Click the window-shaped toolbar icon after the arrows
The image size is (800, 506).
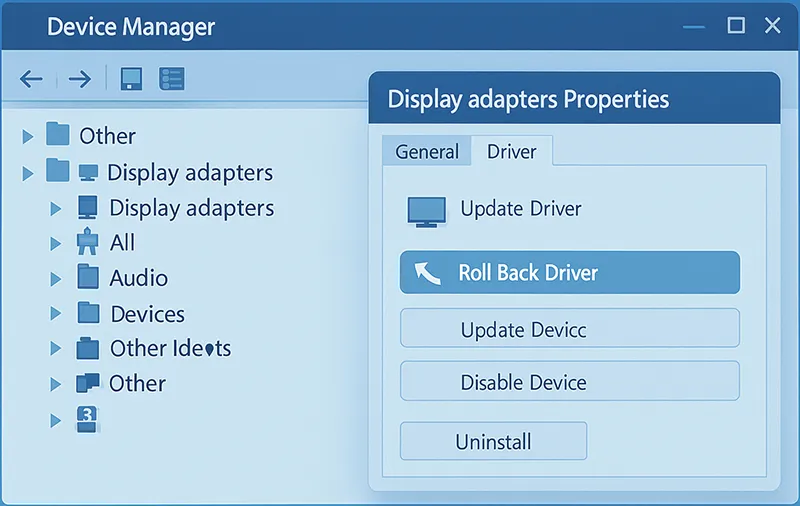130,79
